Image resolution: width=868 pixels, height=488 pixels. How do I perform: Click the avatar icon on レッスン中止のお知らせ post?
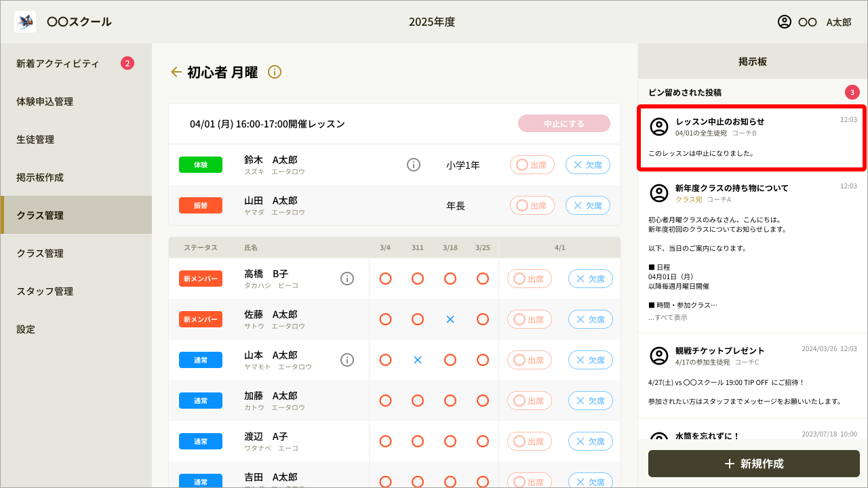(658, 126)
